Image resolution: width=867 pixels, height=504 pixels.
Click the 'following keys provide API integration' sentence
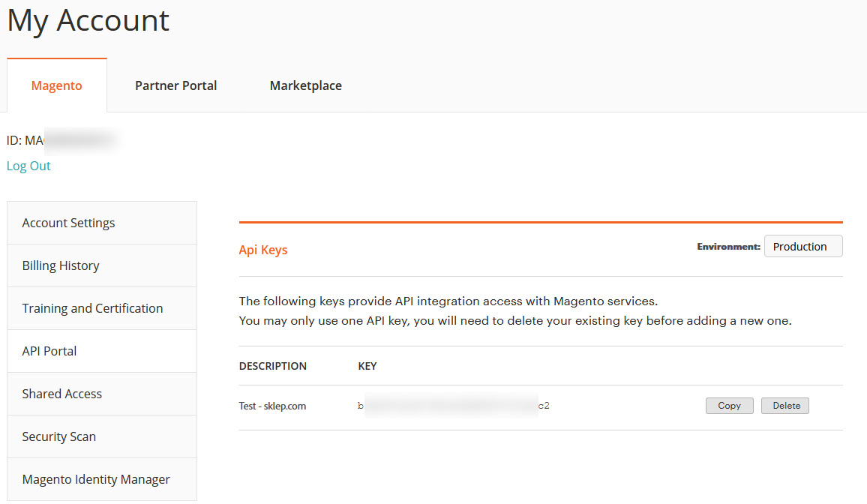click(x=448, y=301)
